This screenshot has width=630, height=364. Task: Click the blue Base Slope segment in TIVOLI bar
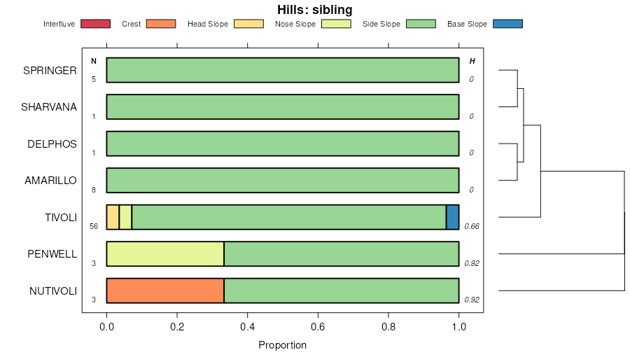453,217
